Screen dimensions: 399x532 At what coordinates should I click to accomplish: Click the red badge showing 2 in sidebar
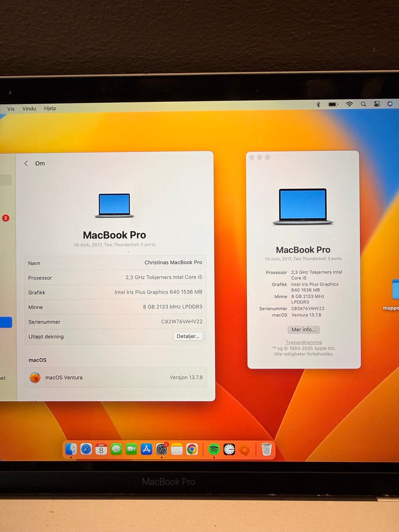pyautogui.click(x=6, y=218)
